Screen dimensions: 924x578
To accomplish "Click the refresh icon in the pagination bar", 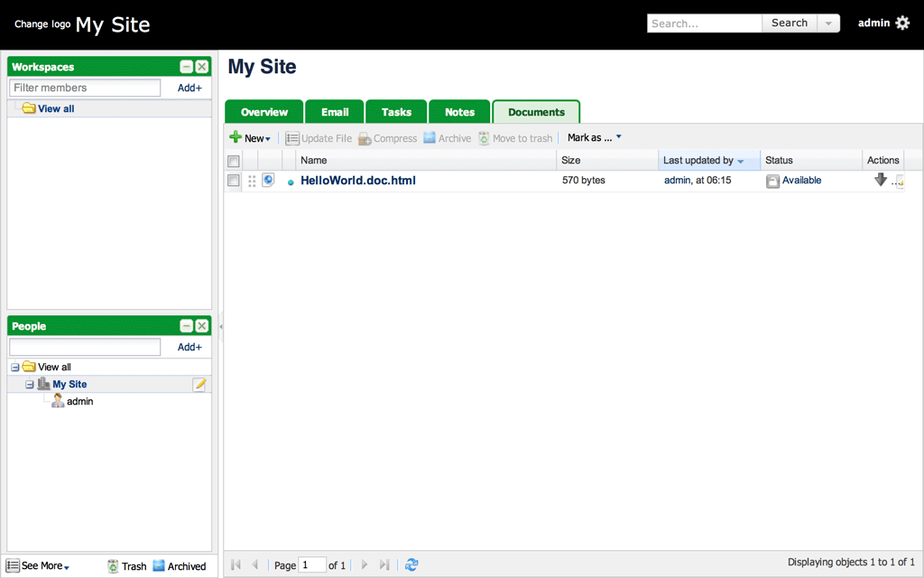I will (x=411, y=564).
